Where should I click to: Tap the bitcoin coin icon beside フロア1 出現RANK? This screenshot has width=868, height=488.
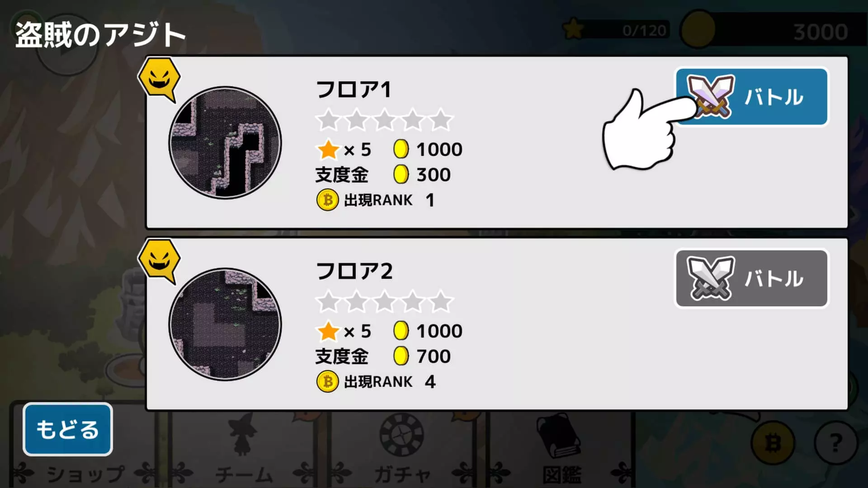pyautogui.click(x=328, y=200)
